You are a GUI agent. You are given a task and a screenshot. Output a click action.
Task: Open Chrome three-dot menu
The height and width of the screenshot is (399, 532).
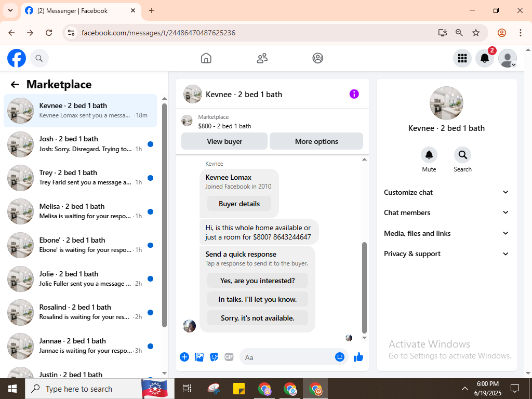[x=521, y=33]
